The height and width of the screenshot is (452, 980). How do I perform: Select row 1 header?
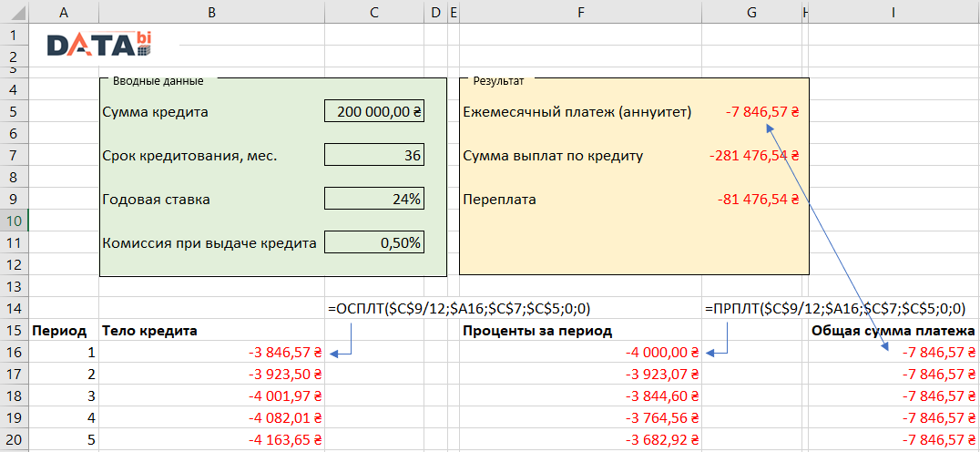14,35
